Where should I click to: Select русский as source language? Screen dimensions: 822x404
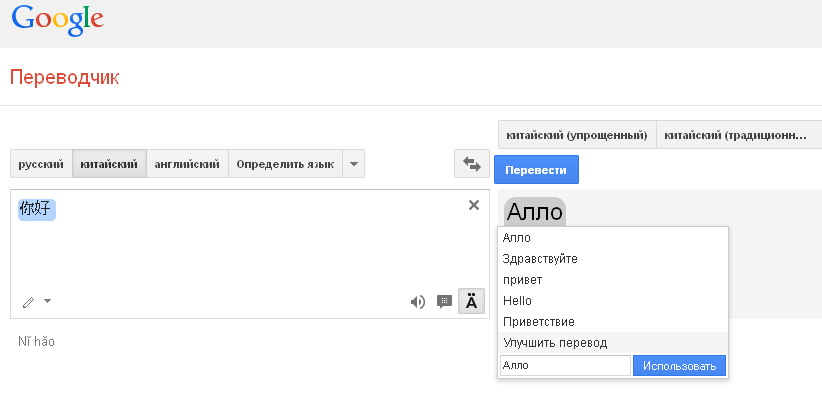pyautogui.click(x=41, y=164)
